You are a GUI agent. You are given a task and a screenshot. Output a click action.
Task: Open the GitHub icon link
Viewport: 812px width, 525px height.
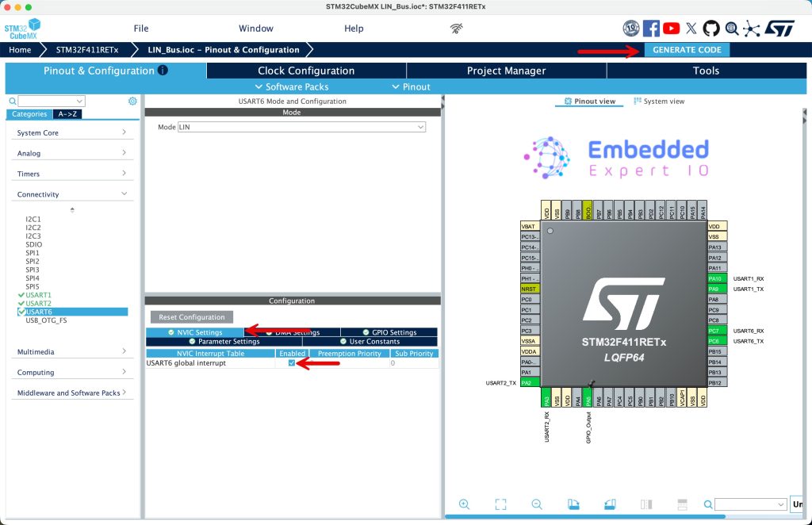coord(711,29)
